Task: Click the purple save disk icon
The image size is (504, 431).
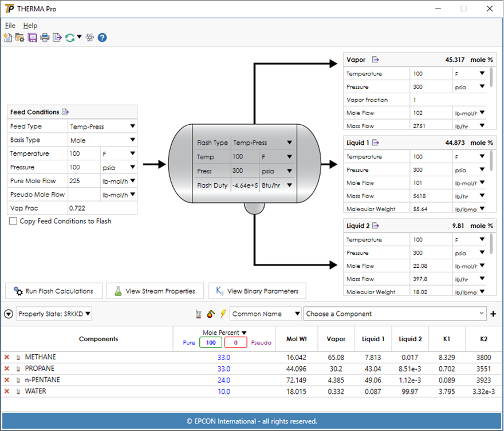Action: [x=33, y=38]
